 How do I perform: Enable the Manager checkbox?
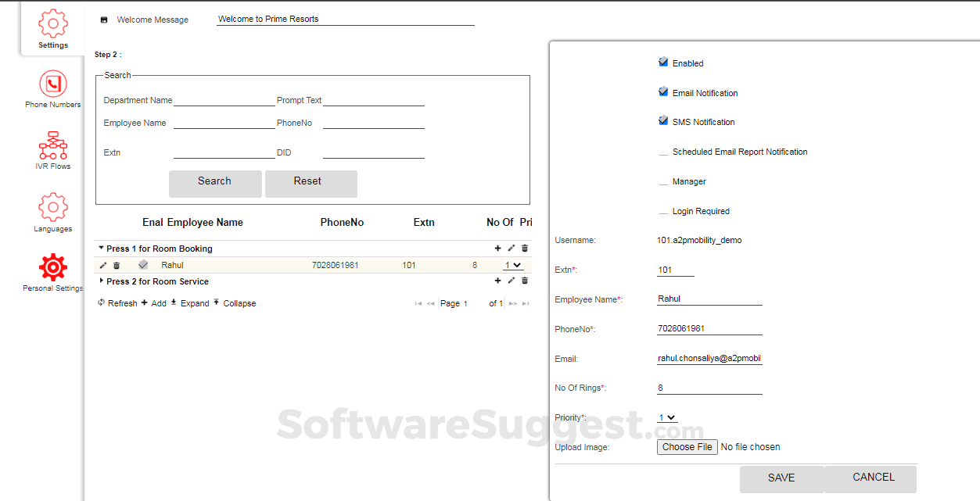663,181
